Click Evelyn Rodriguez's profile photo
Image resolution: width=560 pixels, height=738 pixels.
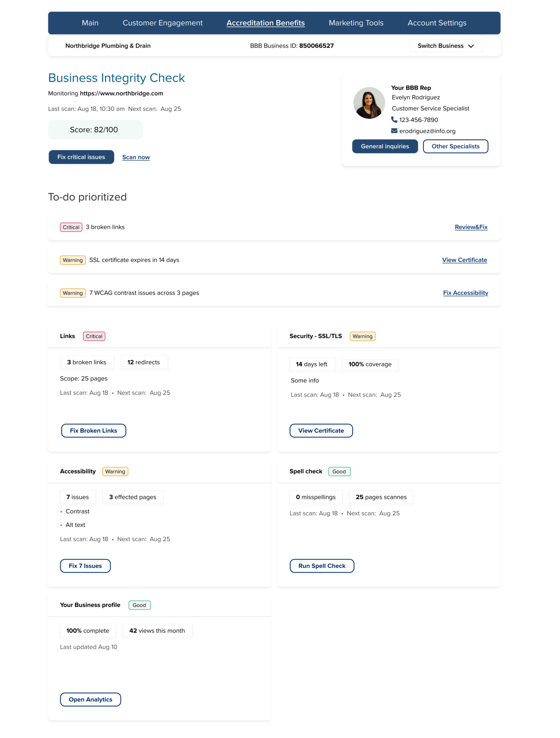pos(369,103)
